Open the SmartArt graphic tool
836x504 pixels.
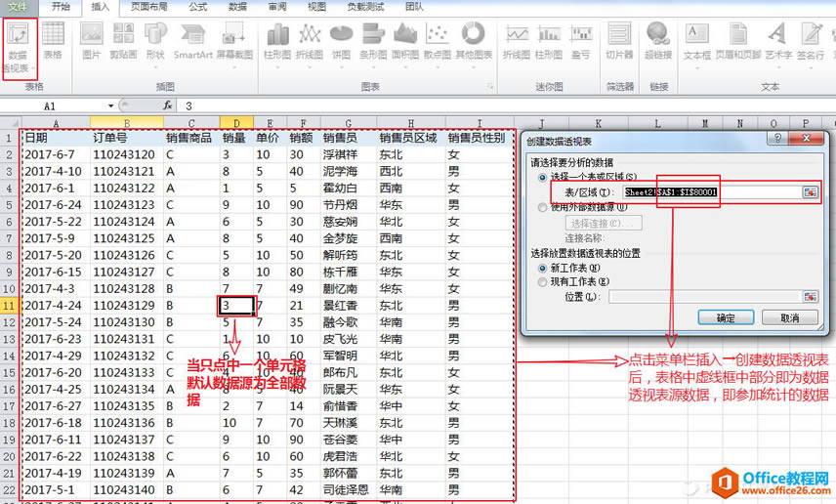193,40
